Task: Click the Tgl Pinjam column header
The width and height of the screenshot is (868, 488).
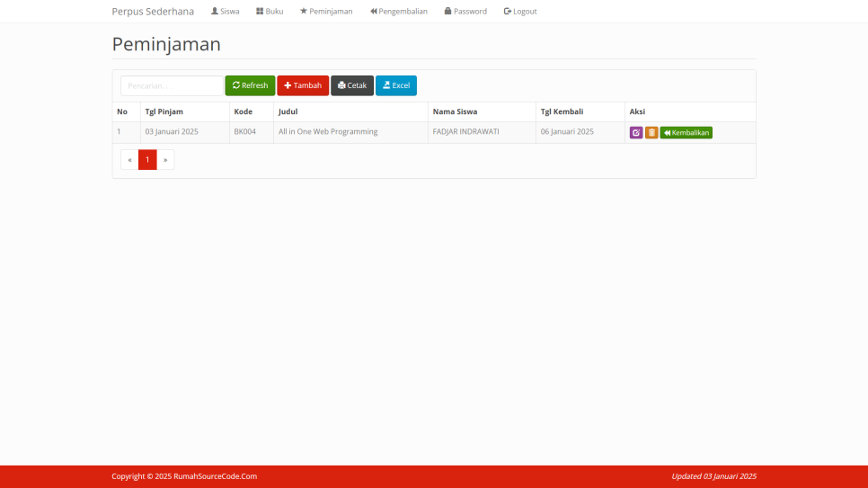Action: 164,111
